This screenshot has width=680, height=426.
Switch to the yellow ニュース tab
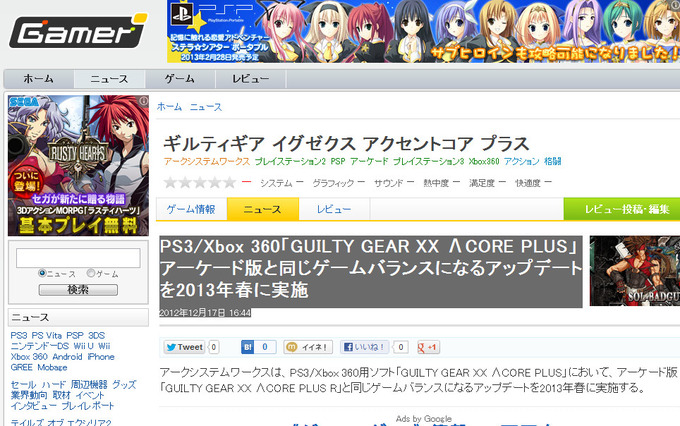coord(263,209)
